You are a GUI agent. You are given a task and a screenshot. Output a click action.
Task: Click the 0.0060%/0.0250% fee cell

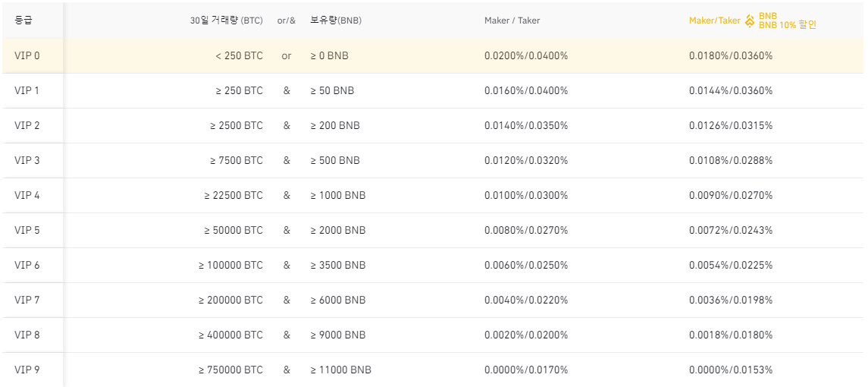526,265
